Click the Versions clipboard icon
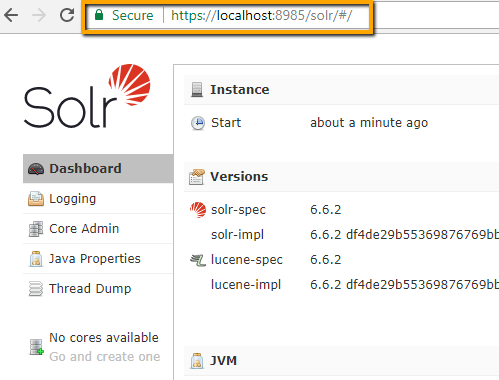Screen dimensions: 499x380 (197, 177)
